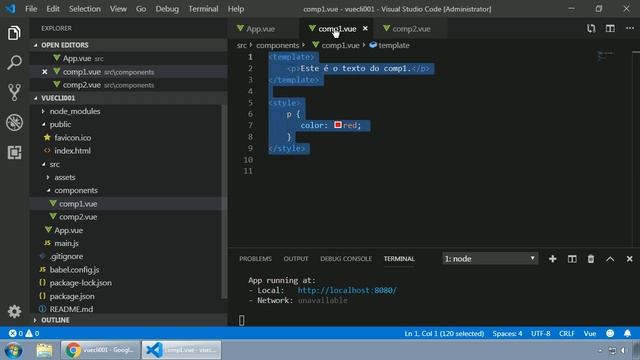Switch to the Debug Console tab
The width and height of the screenshot is (640, 360).
pos(346,259)
